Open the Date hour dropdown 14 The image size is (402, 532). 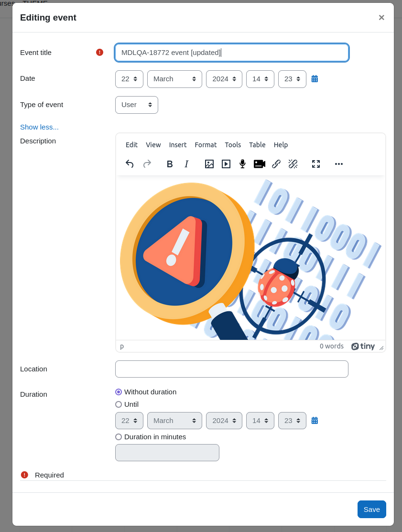tap(260, 79)
